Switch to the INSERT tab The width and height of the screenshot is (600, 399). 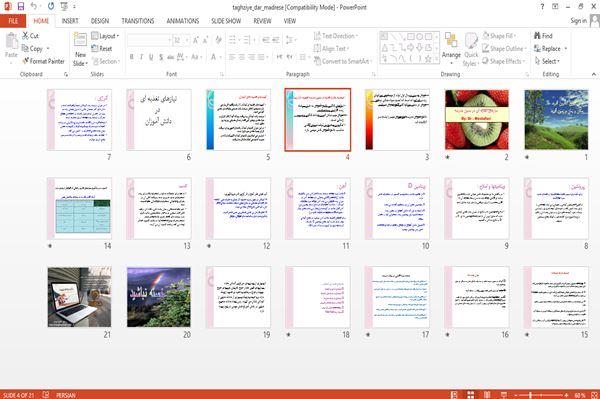click(70, 21)
